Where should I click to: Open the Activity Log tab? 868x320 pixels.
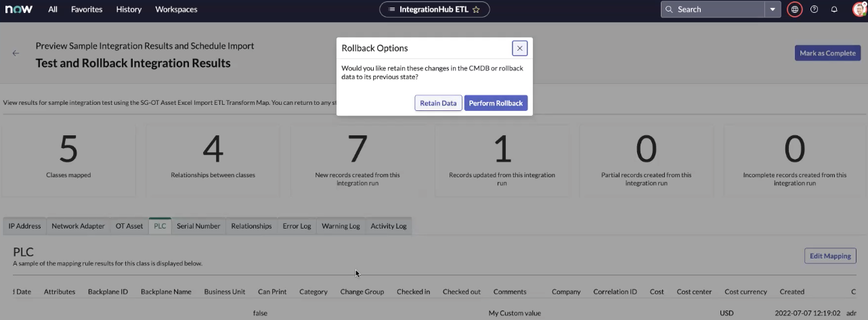[389, 226]
